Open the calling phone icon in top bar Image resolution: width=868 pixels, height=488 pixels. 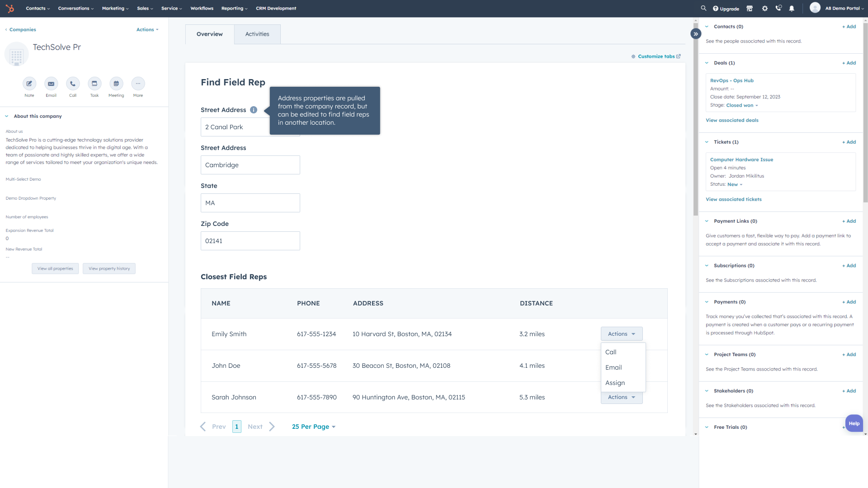pos(778,8)
